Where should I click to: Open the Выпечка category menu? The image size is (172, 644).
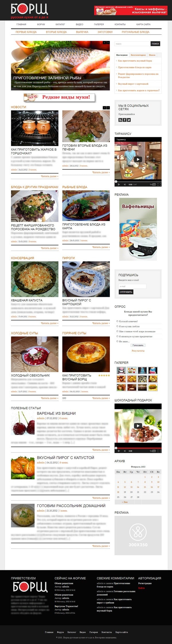coord(82,32)
